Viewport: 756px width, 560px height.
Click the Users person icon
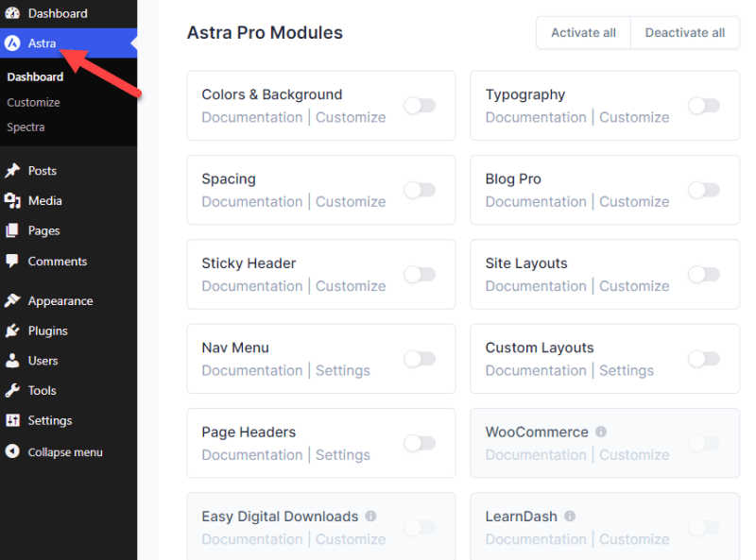click(x=12, y=361)
